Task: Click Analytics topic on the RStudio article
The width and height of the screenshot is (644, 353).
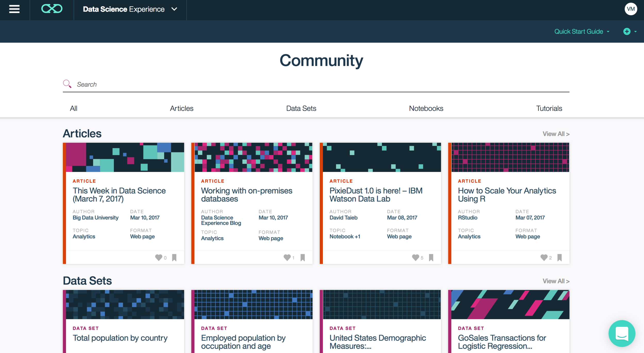Action: click(469, 237)
